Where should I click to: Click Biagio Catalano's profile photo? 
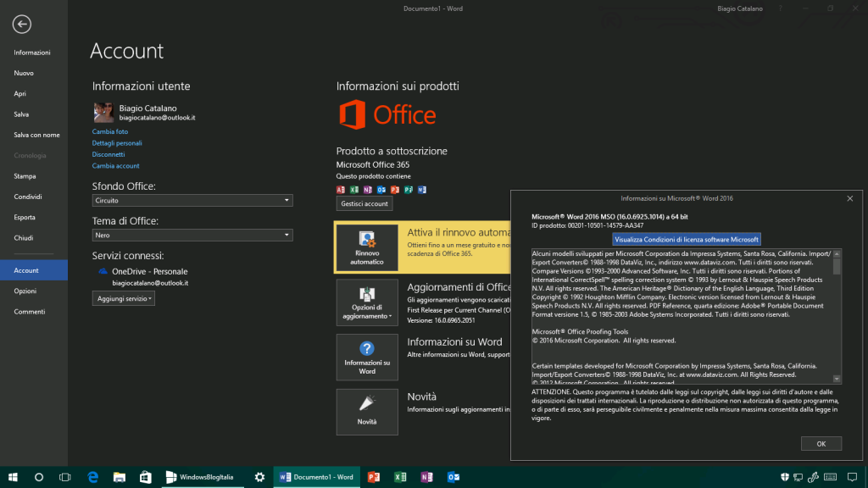coord(103,113)
